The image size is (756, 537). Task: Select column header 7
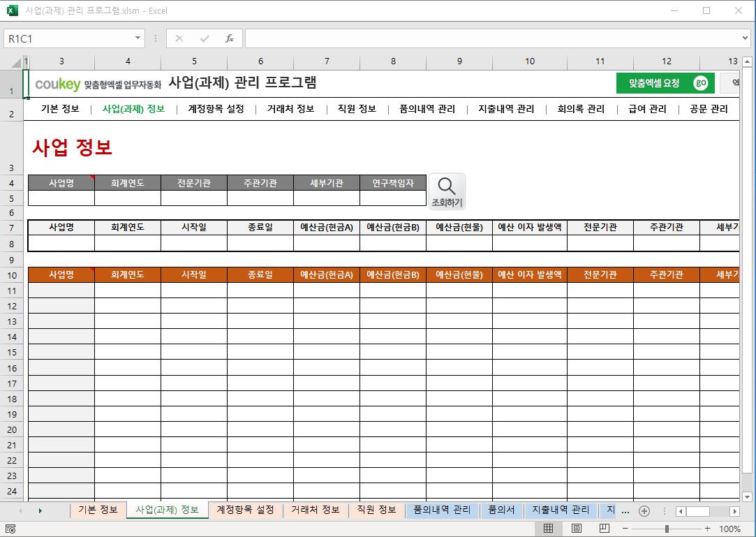[327, 61]
